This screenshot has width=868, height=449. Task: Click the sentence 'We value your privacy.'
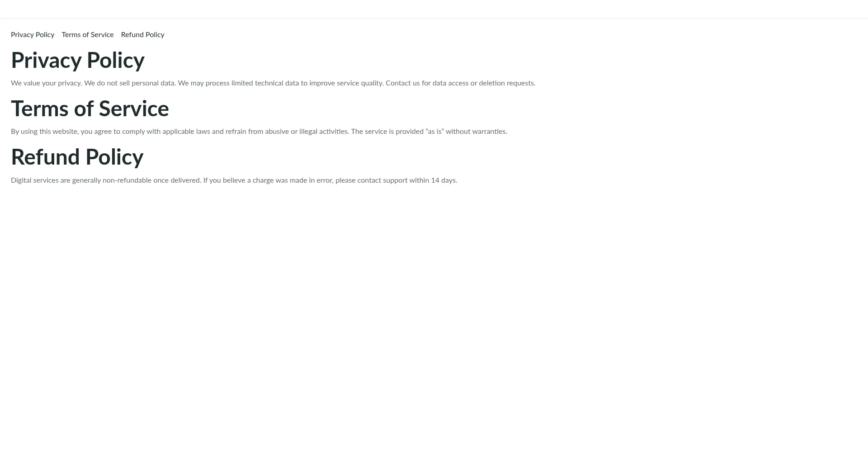pos(47,83)
